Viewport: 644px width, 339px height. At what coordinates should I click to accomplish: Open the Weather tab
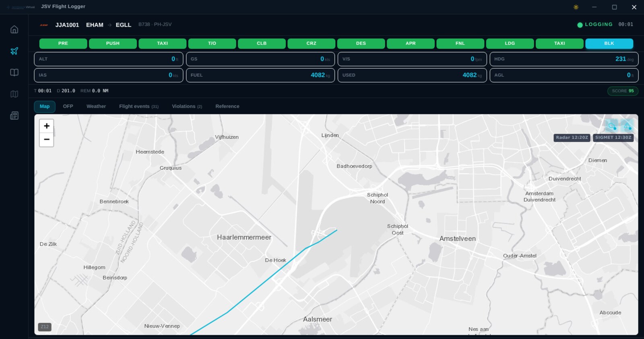click(96, 106)
